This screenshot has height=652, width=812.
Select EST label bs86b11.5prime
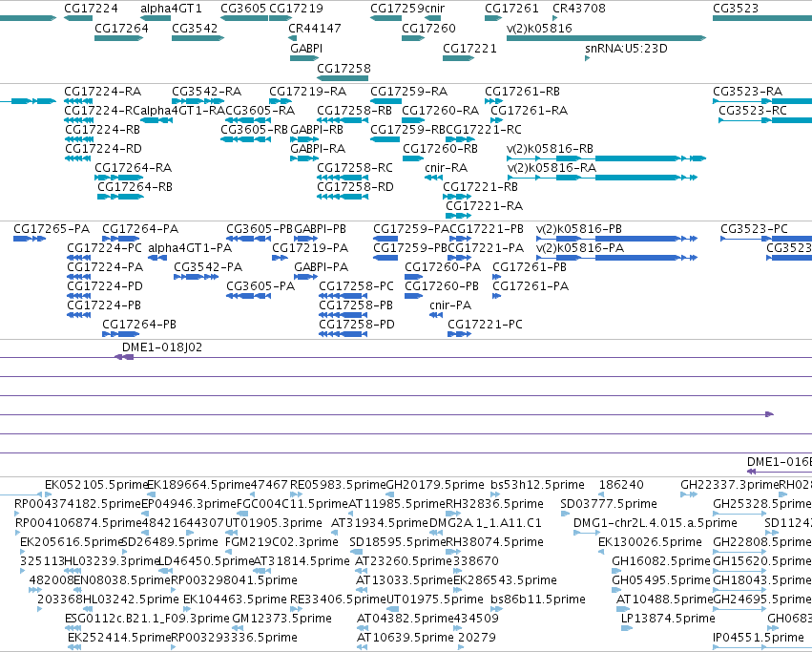click(538, 599)
